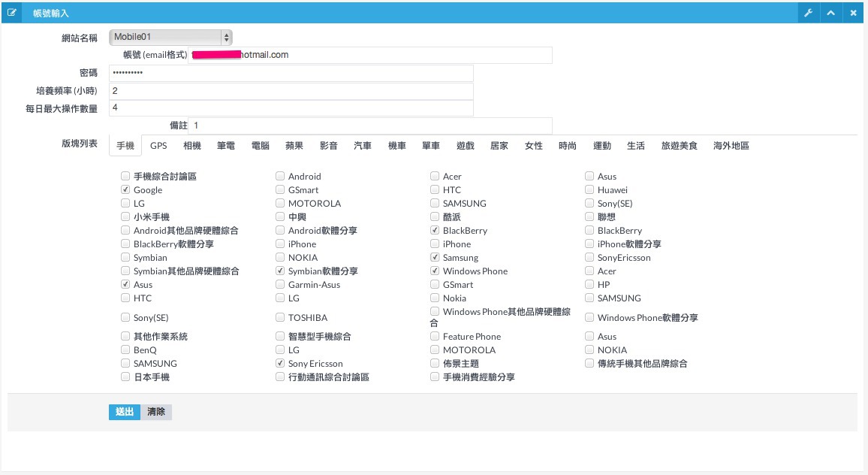Enable the MOTOROLA checkbox below GSmart

280,204
